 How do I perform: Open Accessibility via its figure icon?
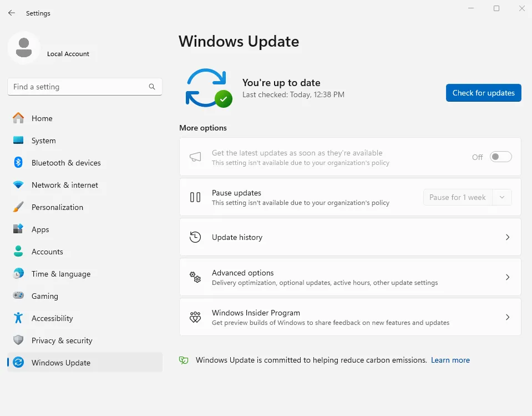tap(18, 318)
